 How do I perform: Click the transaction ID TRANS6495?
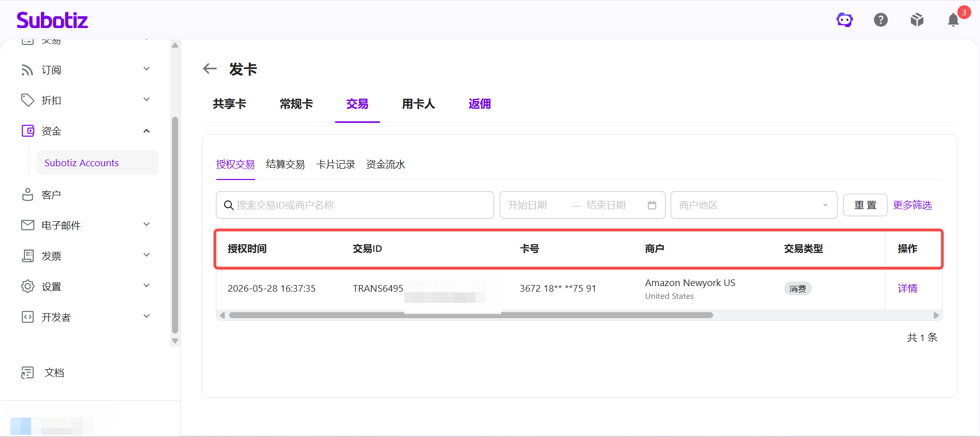(x=378, y=288)
